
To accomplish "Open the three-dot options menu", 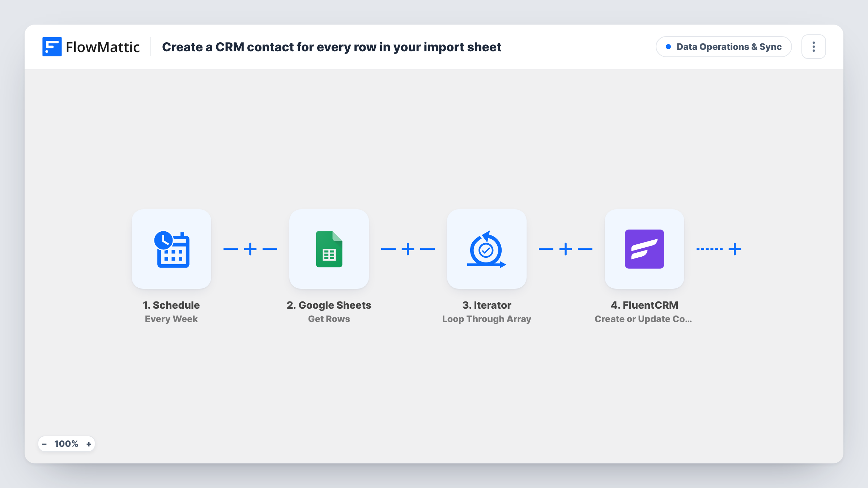I will coord(814,47).
